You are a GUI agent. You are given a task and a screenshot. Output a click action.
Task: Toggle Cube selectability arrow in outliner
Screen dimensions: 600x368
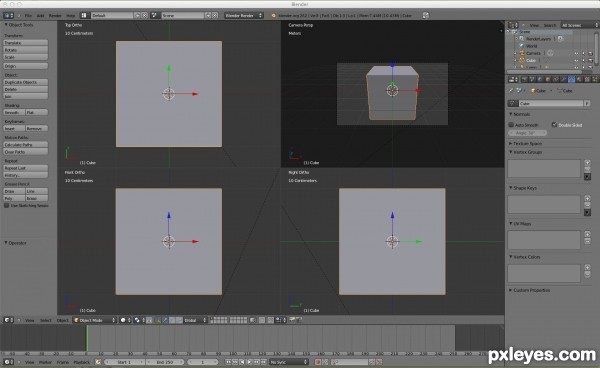tap(584, 60)
